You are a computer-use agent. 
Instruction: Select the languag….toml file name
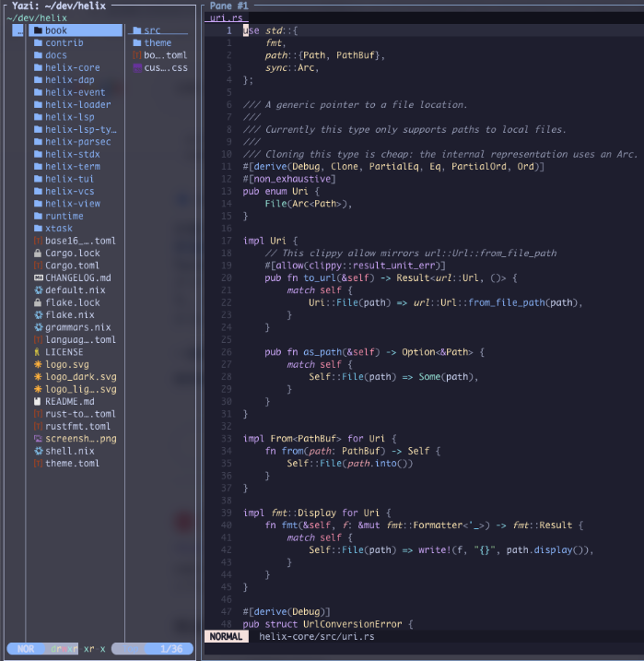80,340
